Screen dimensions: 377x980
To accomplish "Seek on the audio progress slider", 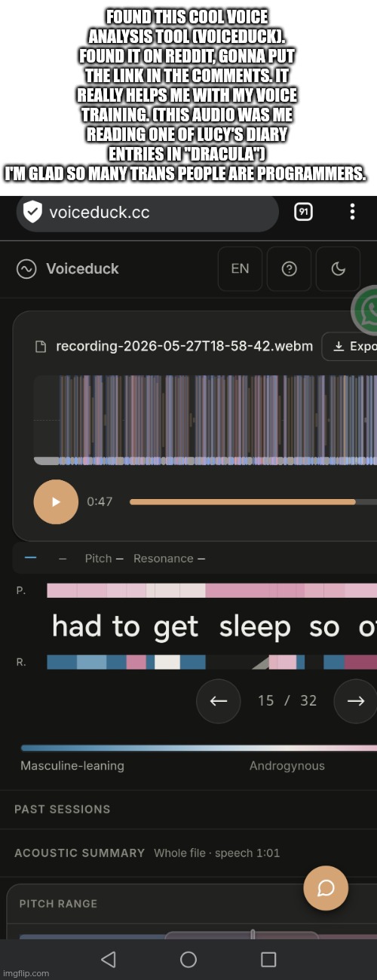I will pos(253,501).
